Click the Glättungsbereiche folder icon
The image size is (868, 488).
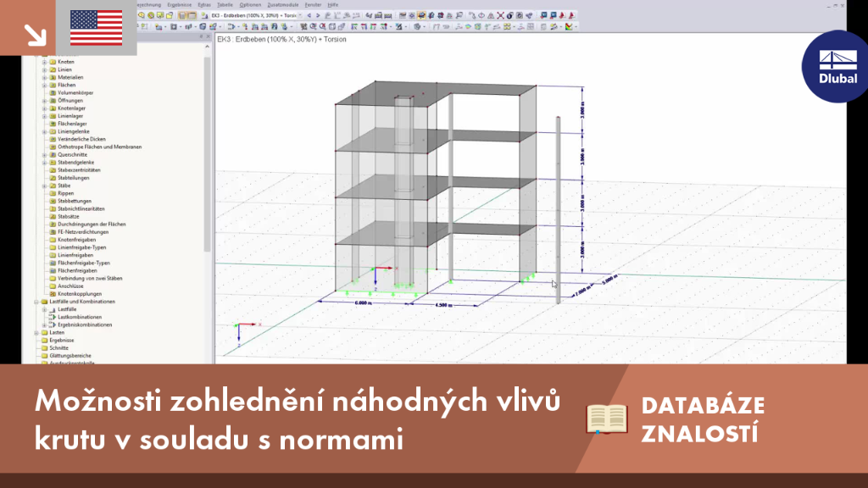[45, 356]
